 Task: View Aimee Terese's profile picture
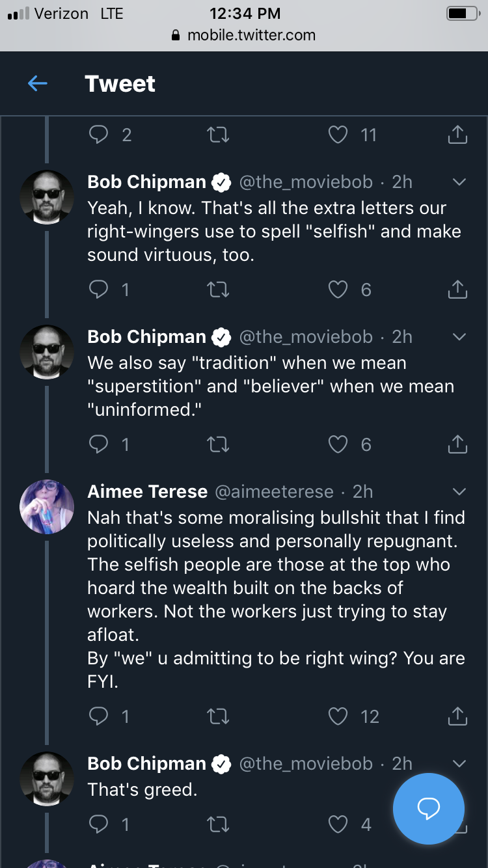47,507
